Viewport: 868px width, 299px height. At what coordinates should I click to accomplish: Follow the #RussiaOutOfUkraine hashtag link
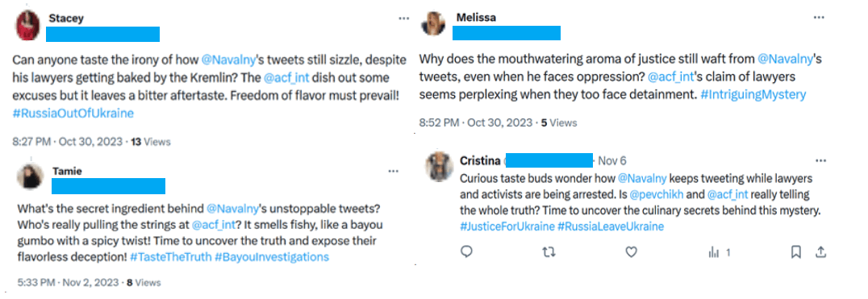click(73, 114)
